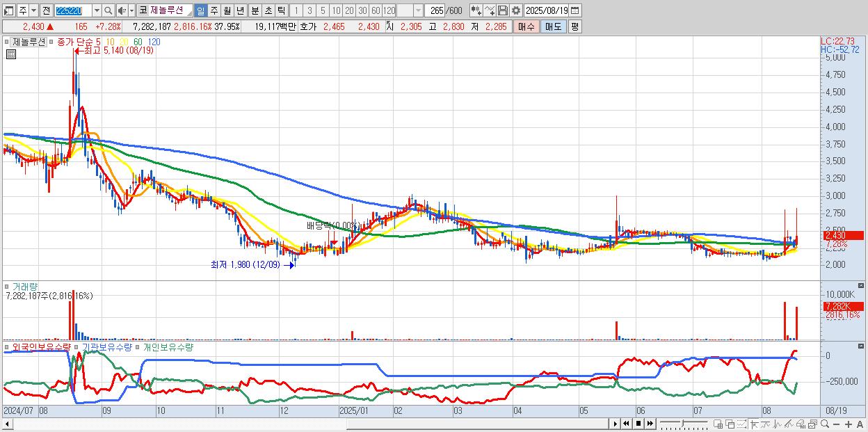Screen dimensions: 868x432
Task: Click the 전 button
Action: (x=46, y=10)
